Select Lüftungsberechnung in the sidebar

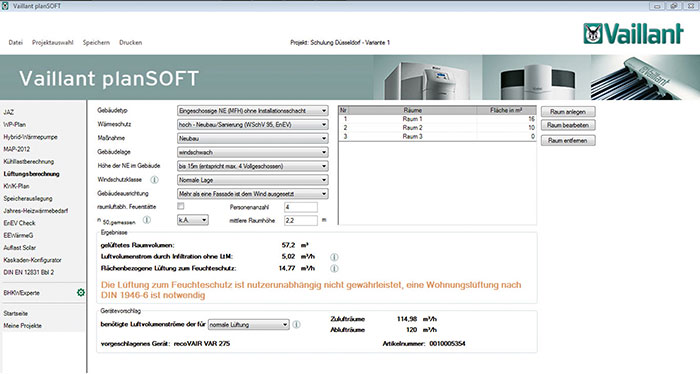31,174
